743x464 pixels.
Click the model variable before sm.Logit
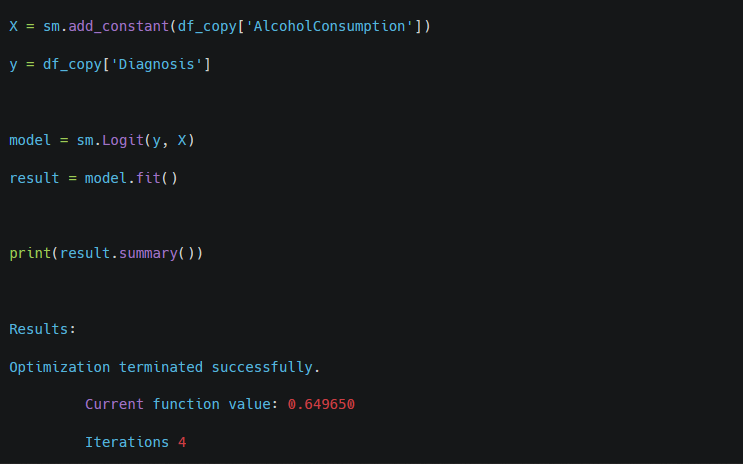pos(30,140)
